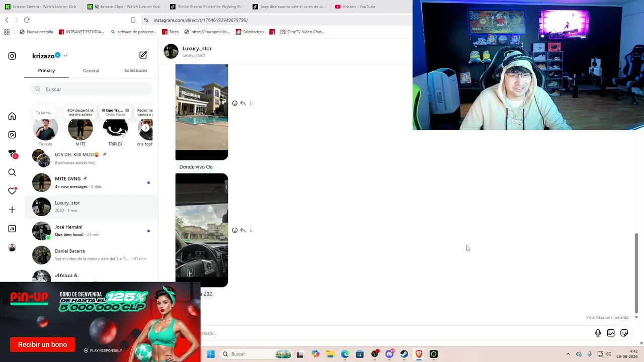Image resolution: width=644 pixels, height=362 pixels.
Task: Click the Windows taskbar Buscar search box
Action: click(256, 354)
